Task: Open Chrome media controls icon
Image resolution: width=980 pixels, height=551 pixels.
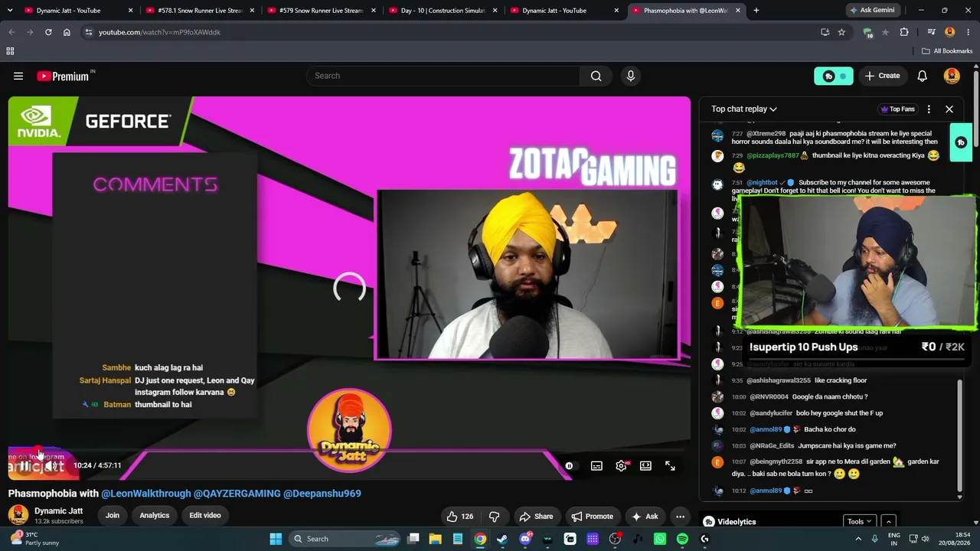Action: pos(931,32)
